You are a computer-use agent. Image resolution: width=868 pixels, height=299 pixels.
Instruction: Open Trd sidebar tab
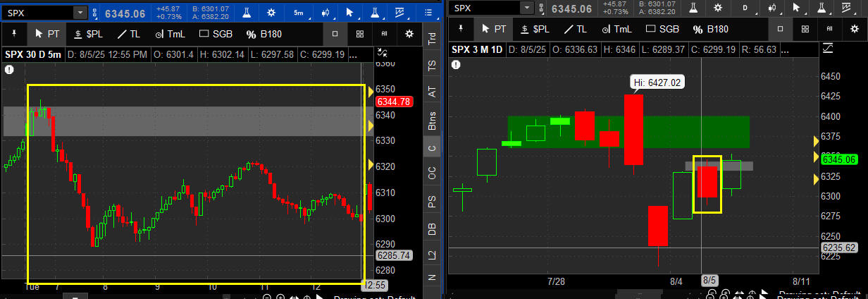click(432, 39)
